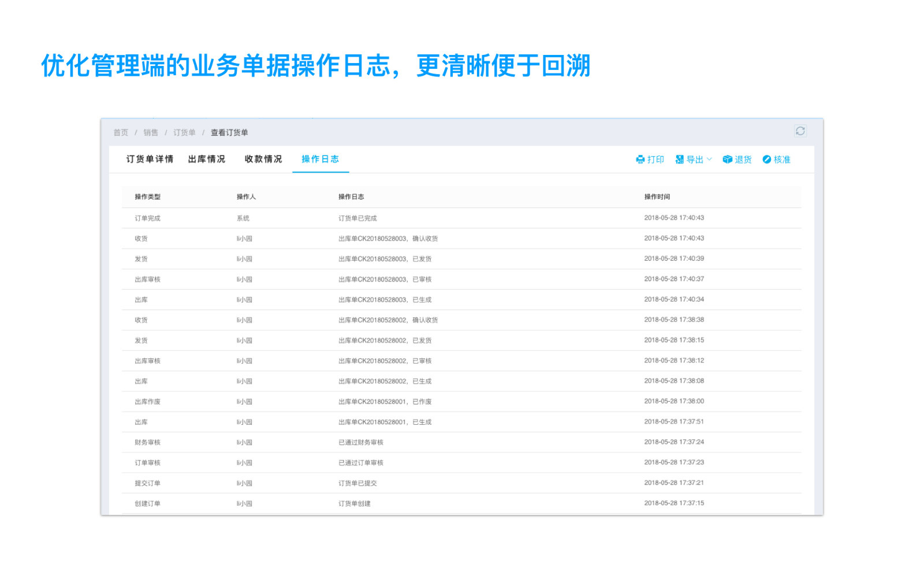This screenshot has width=924, height=578.
Task: Click the 退货 return box icon
Action: tap(727, 160)
